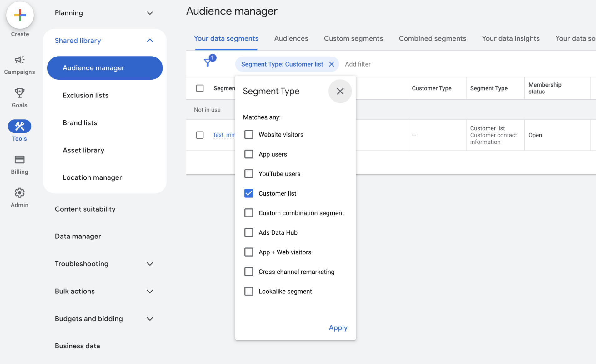Expand the Planning section
Screen dimensions: 596x364
pos(150,13)
